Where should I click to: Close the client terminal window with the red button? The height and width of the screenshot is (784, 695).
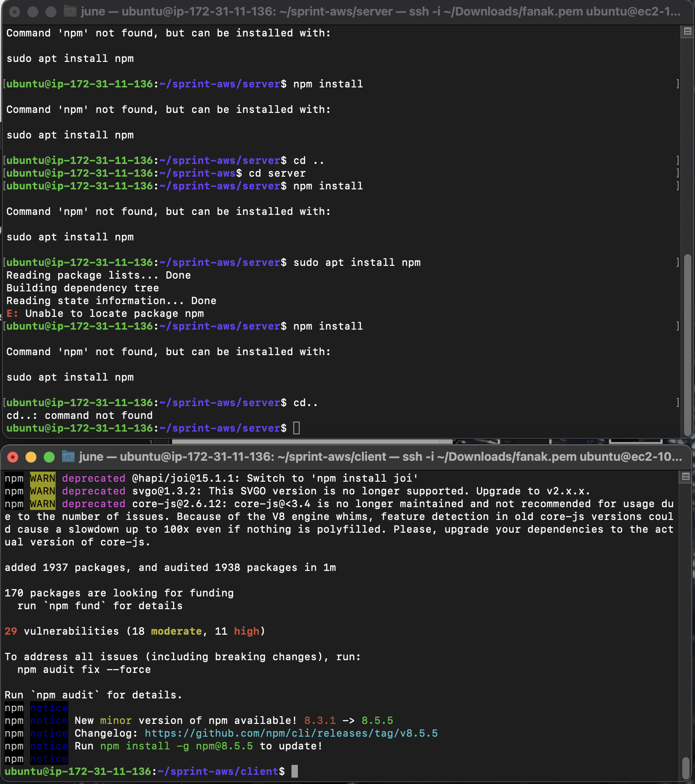pyautogui.click(x=13, y=457)
